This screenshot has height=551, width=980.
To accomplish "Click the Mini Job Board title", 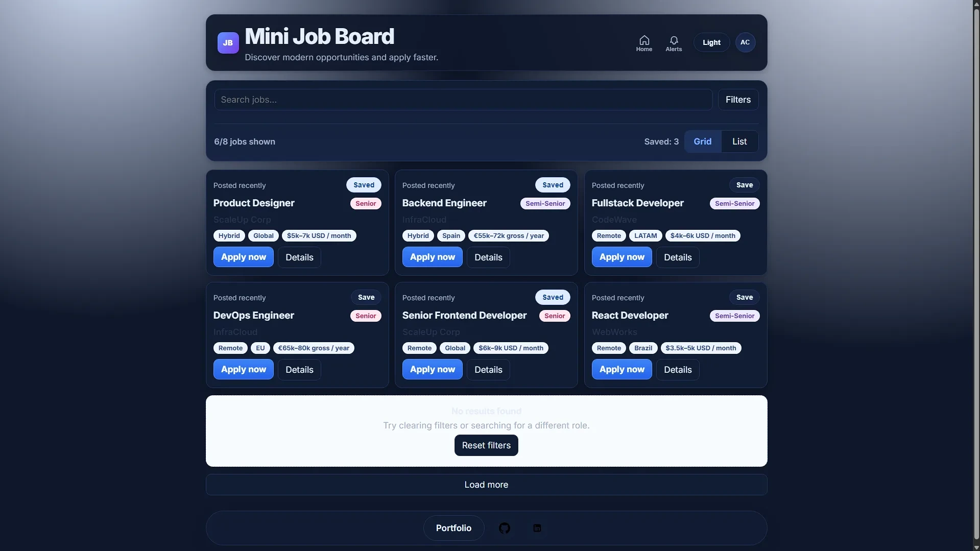I will click(319, 36).
